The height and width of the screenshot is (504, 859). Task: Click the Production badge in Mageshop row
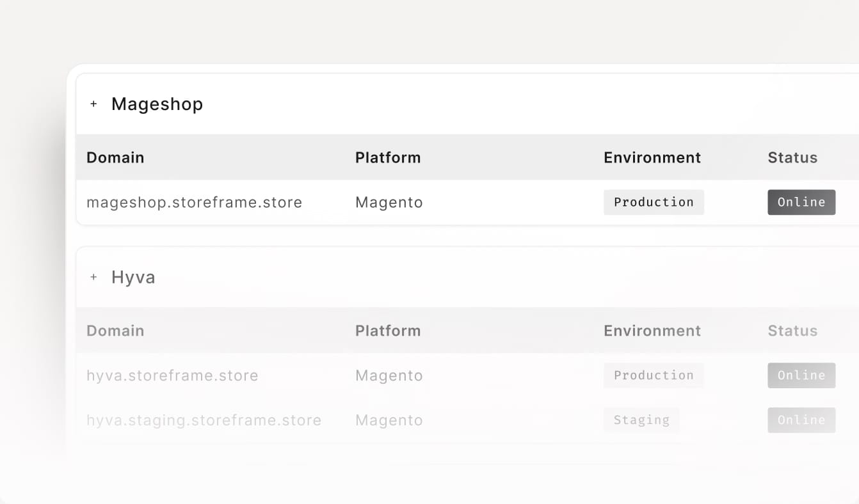tap(654, 202)
